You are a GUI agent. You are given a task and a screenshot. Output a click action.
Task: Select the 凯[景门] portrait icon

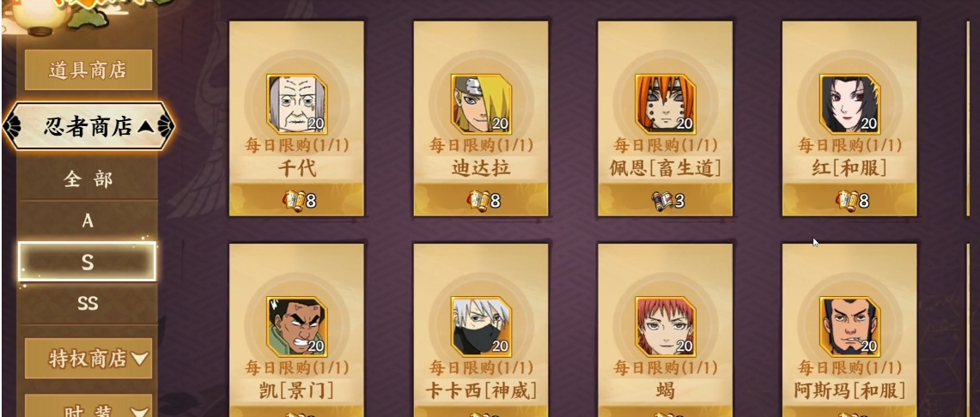[297, 326]
